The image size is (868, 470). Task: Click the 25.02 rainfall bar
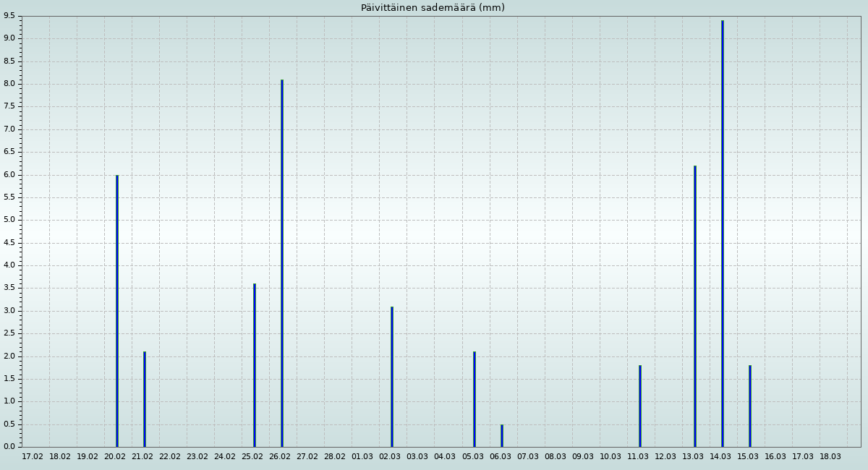click(x=255, y=365)
